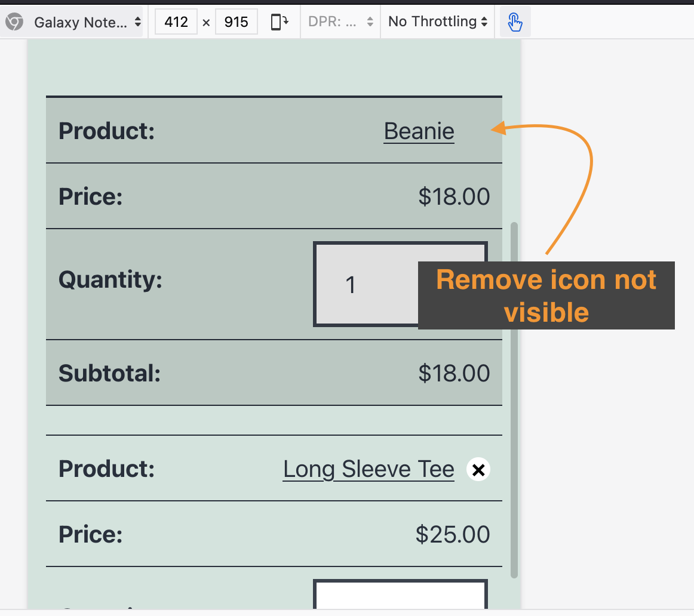Select the device emulation toolbar
This screenshot has width=694, height=616.
[x=346, y=21]
